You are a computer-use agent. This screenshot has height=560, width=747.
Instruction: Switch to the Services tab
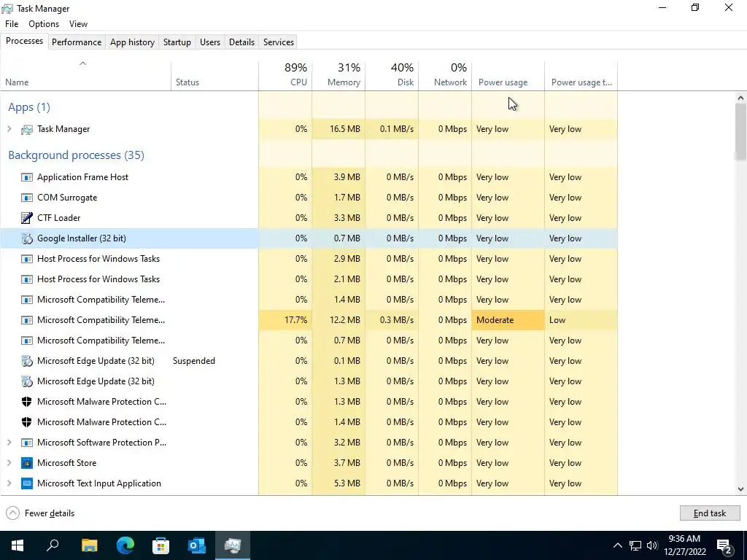[279, 42]
